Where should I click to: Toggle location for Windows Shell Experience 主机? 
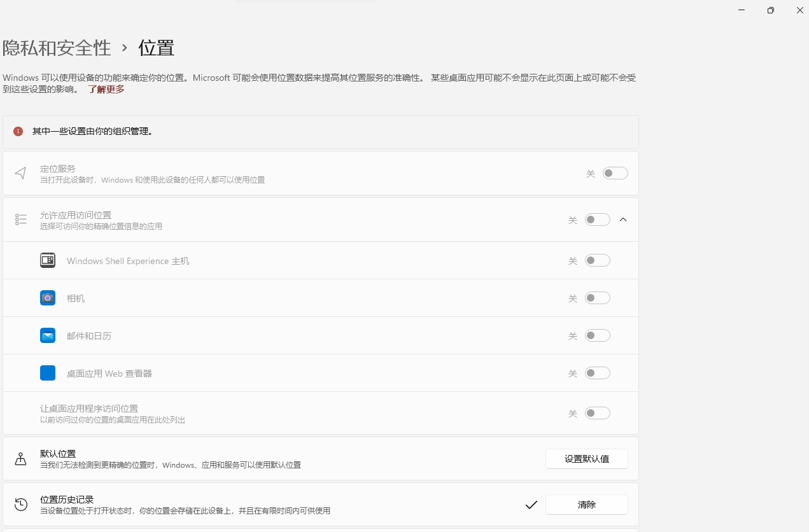(x=598, y=260)
